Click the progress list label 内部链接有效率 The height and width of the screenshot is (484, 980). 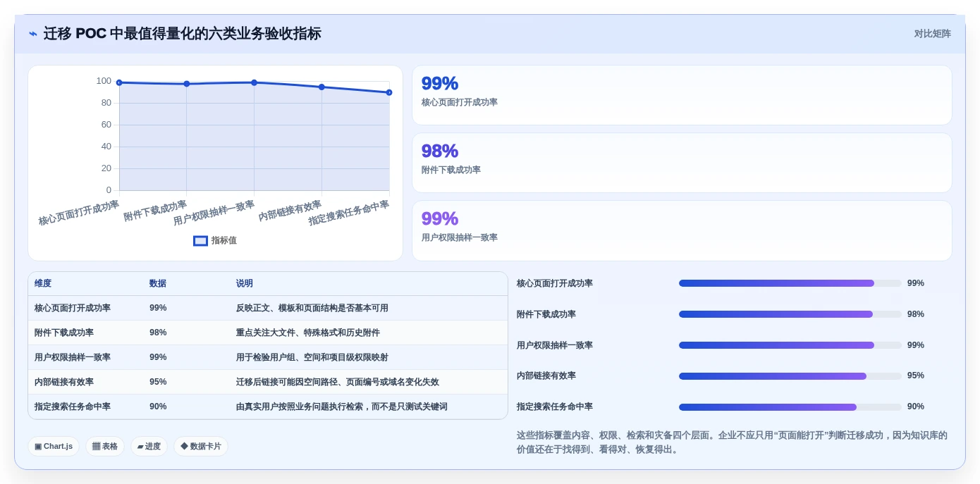546,376
